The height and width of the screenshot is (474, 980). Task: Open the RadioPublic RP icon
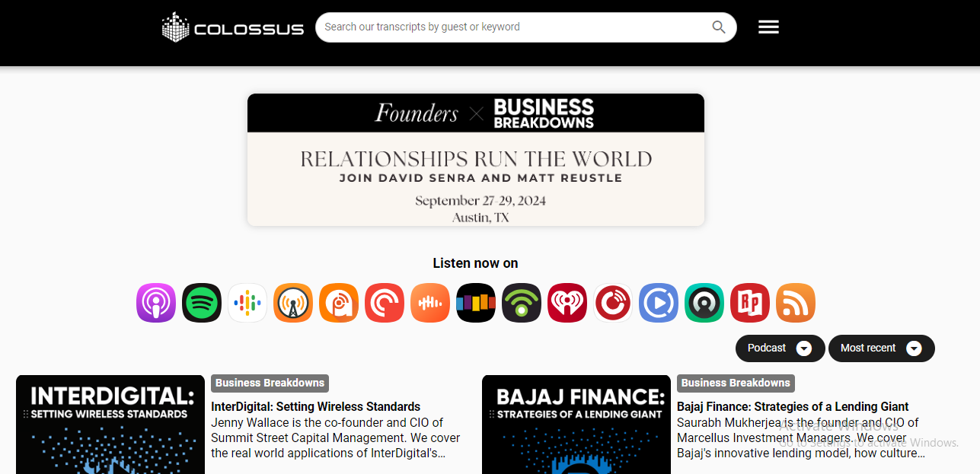tap(750, 303)
